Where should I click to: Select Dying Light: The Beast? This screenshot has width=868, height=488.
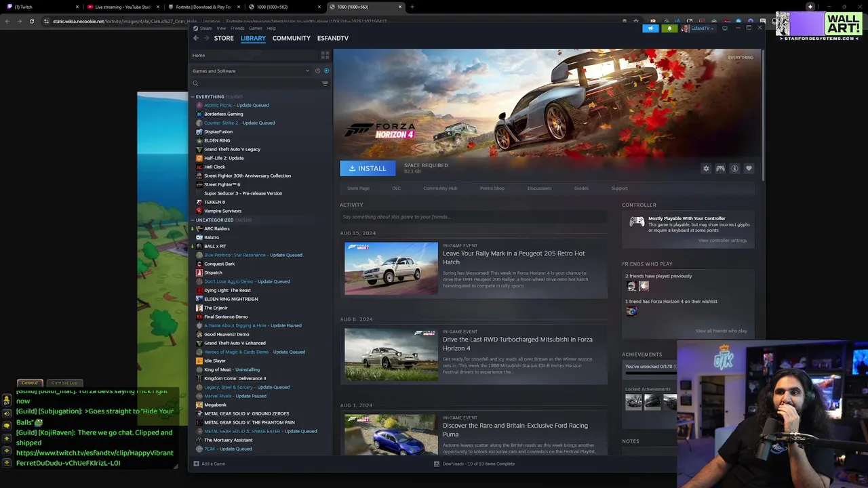pyautogui.click(x=227, y=290)
